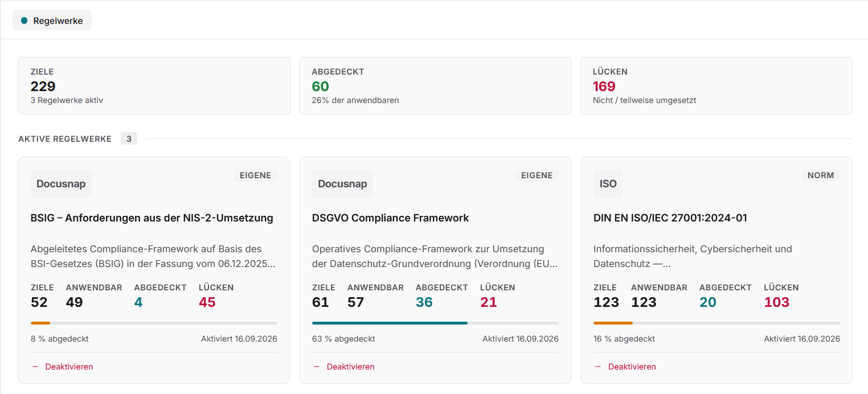Click the Abgedeckt value 4 on the BSIG card
This screenshot has height=394, width=868.
[138, 302]
